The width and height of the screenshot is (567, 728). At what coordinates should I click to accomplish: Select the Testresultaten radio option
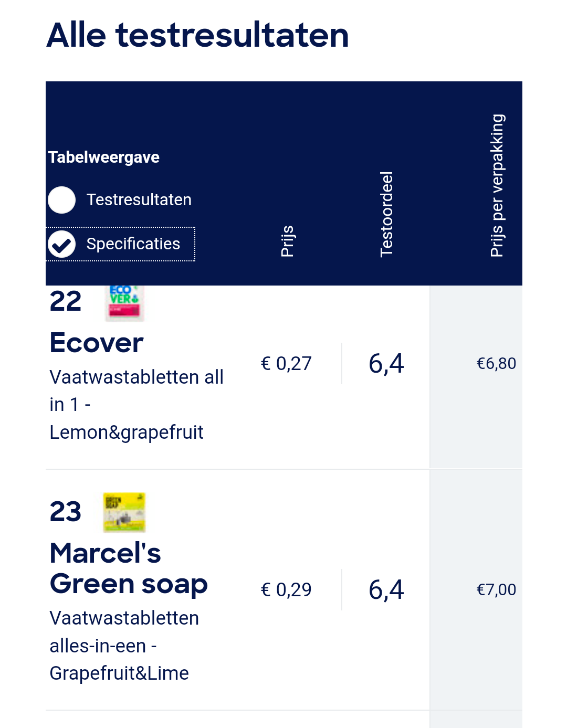coord(120,200)
